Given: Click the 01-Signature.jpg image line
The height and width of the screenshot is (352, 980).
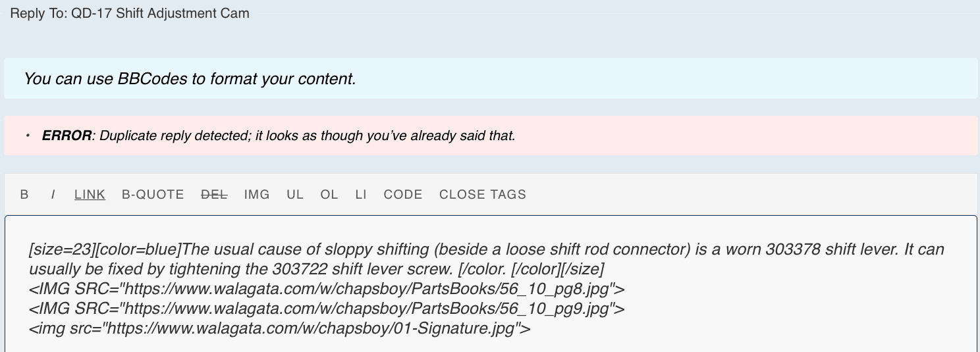Looking at the screenshot, I should point(279,328).
